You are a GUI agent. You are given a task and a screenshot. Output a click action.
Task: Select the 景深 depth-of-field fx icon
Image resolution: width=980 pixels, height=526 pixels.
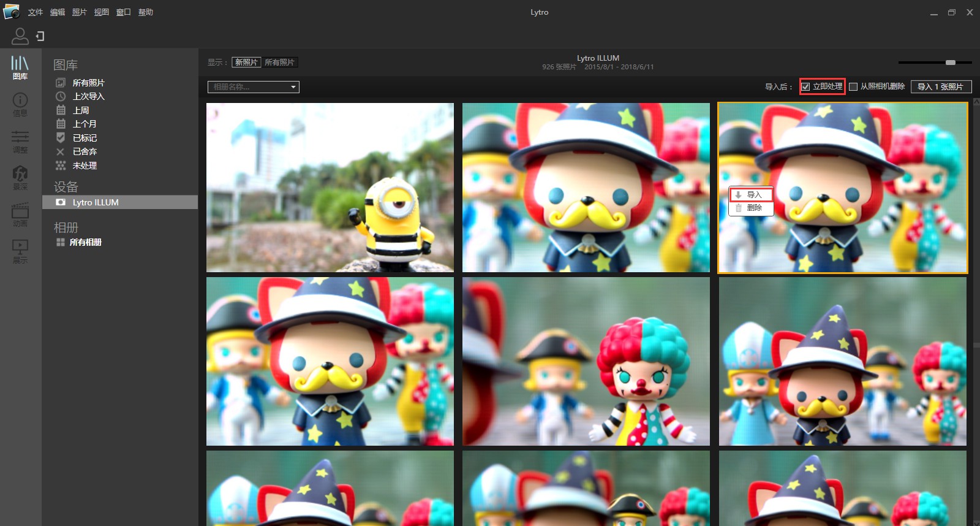[x=20, y=177]
